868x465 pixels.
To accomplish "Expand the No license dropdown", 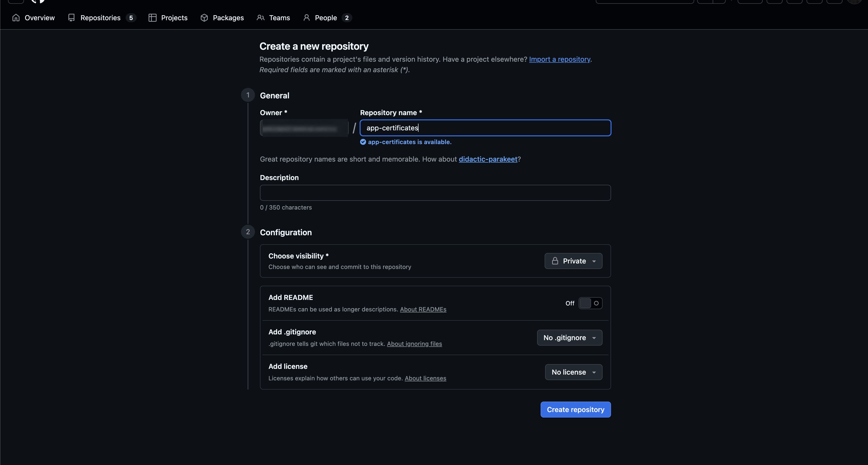I will click(x=574, y=372).
